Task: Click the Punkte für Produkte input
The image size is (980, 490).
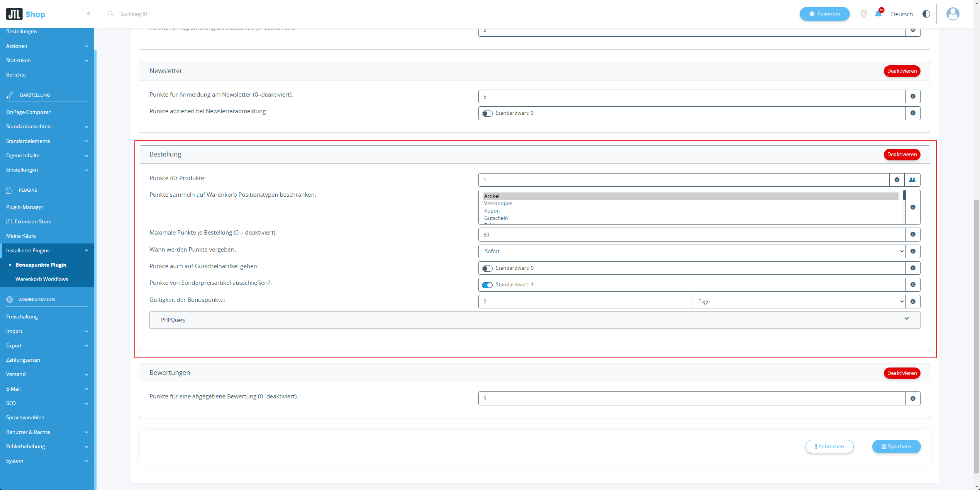Action: [x=684, y=180]
